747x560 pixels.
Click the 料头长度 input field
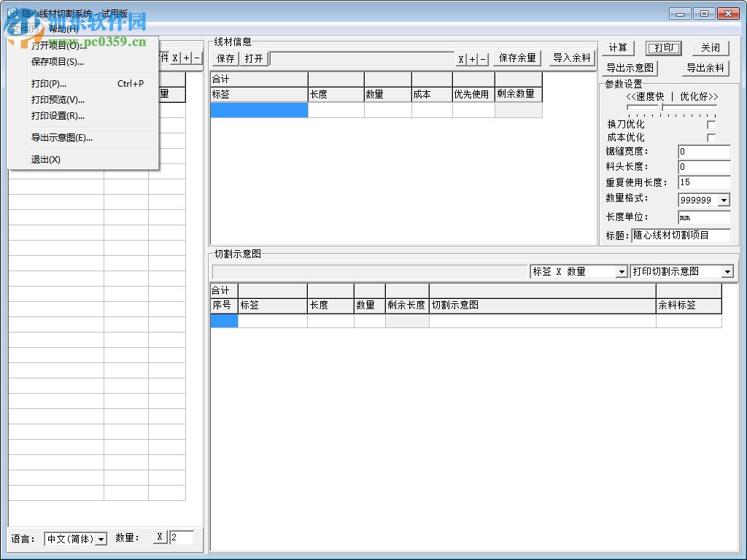click(x=704, y=167)
